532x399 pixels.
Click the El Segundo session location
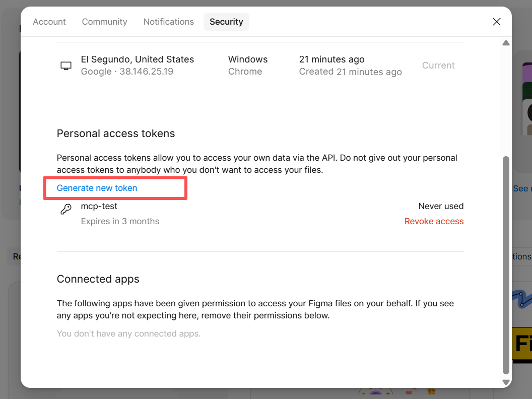[x=137, y=59]
